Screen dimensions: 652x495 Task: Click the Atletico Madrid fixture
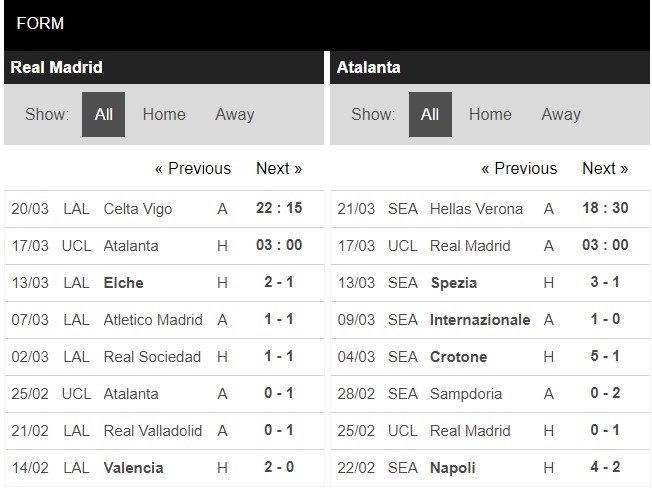click(x=153, y=320)
